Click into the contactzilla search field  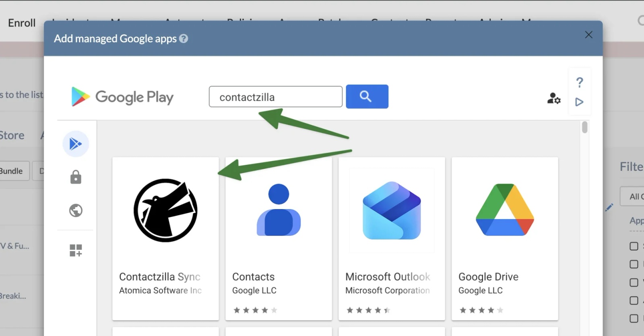tap(276, 97)
